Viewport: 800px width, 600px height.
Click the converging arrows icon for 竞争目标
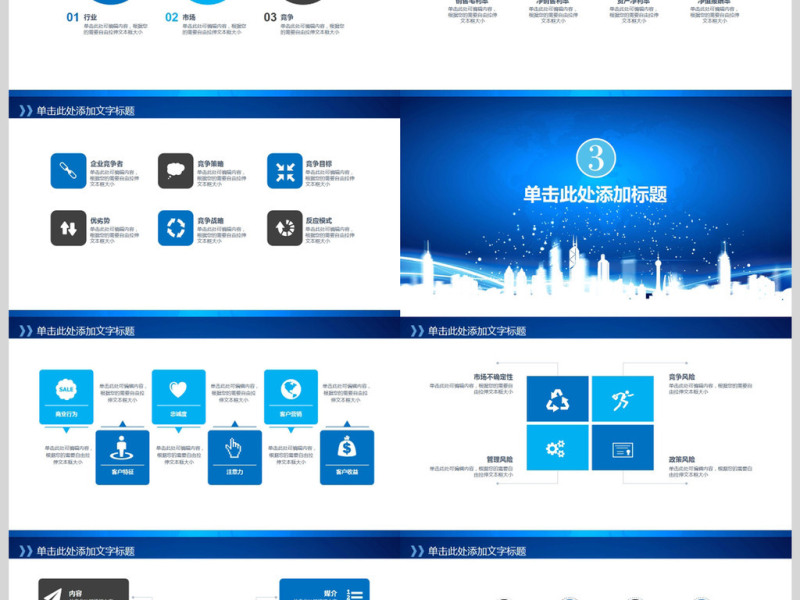coord(285,169)
